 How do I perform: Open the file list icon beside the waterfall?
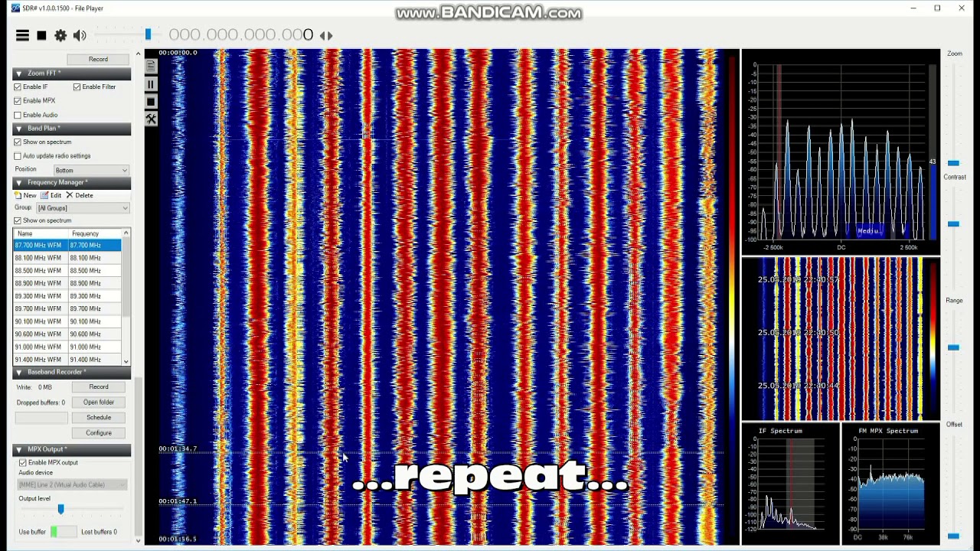pos(151,67)
